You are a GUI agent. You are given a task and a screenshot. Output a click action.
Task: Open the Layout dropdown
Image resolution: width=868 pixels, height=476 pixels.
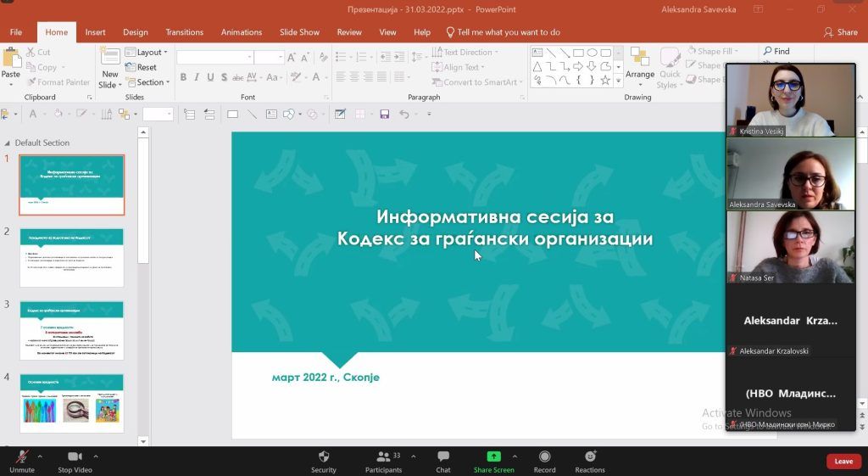146,52
